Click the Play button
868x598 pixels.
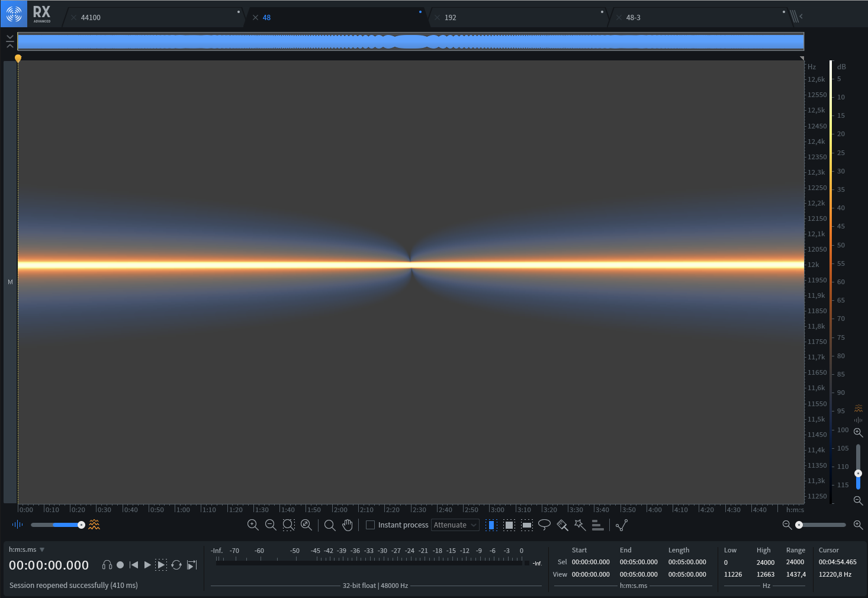point(147,565)
